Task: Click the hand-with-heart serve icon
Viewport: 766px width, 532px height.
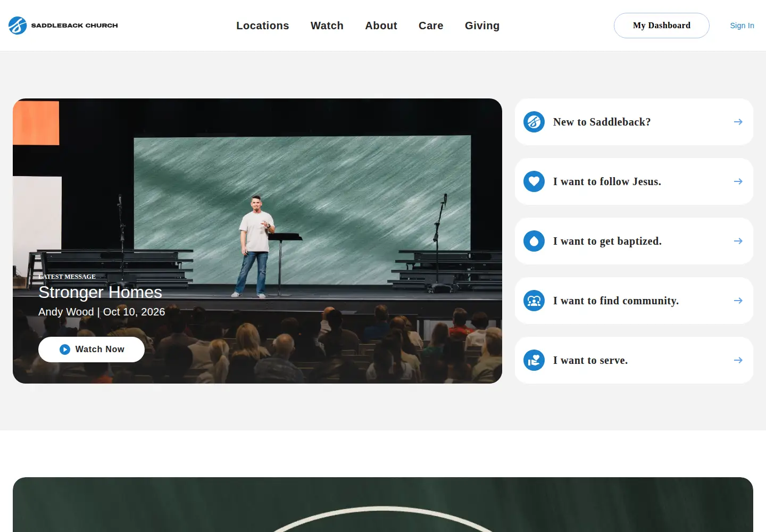Action: 534,360
